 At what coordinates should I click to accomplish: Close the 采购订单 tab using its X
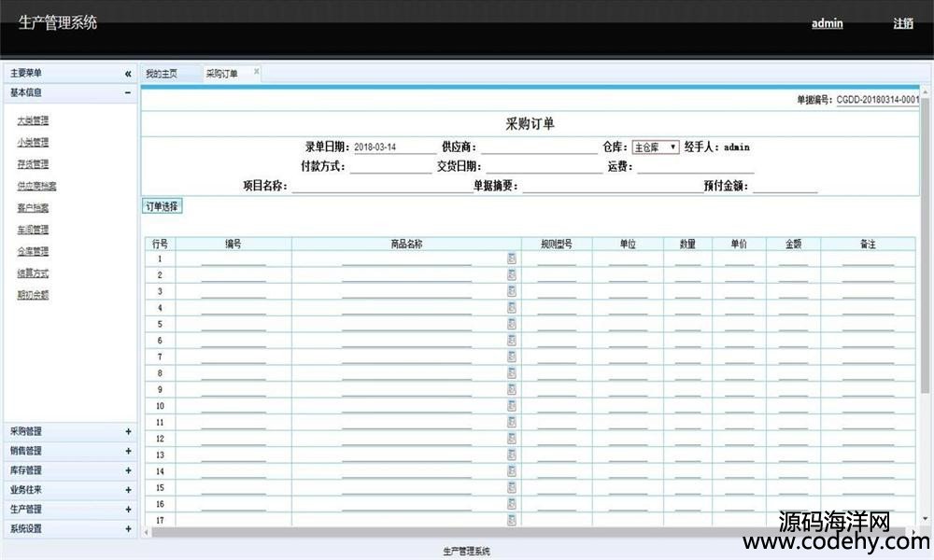pyautogui.click(x=257, y=71)
